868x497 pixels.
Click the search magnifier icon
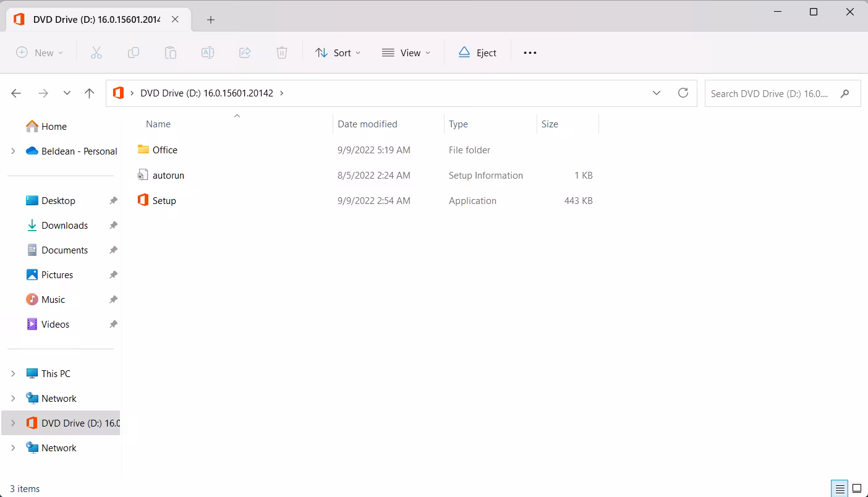click(x=845, y=93)
